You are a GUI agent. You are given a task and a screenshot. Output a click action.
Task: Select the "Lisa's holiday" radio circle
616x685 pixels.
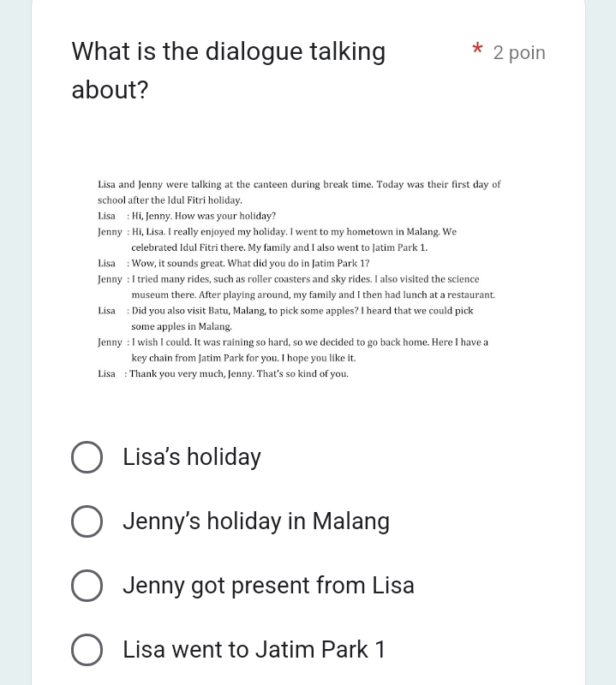point(87,457)
